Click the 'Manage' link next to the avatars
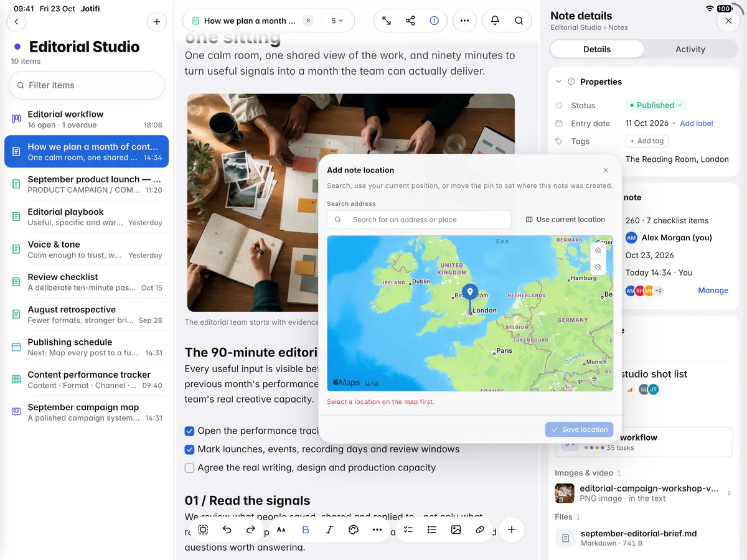747x560 pixels. tap(713, 291)
